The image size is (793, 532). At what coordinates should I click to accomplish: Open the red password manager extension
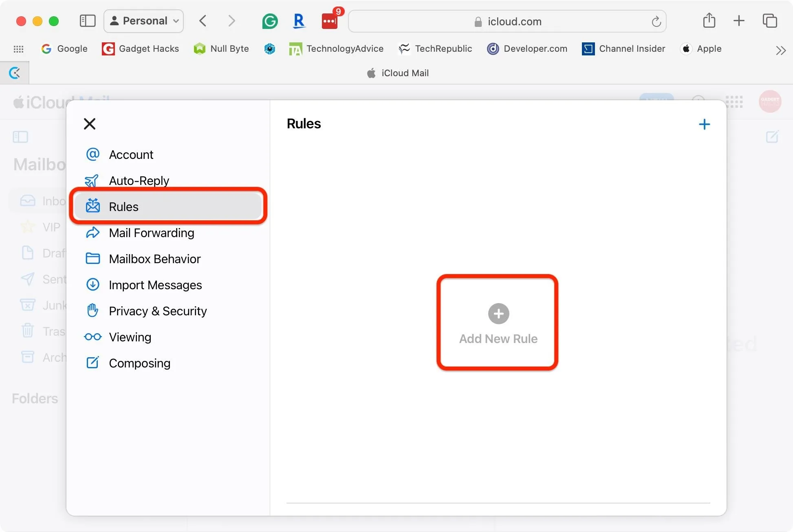[330, 21]
